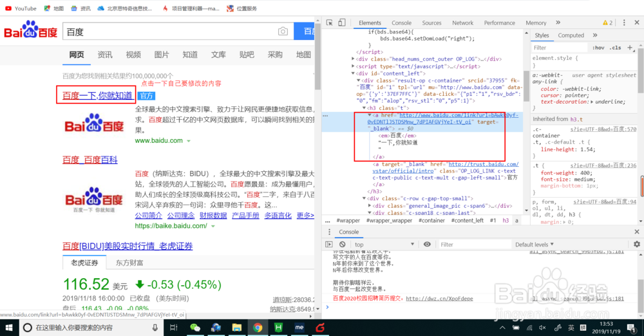Click the warnings count indicator
Image resolution: width=644 pixels, height=336 pixels.
pyautogui.click(x=607, y=23)
